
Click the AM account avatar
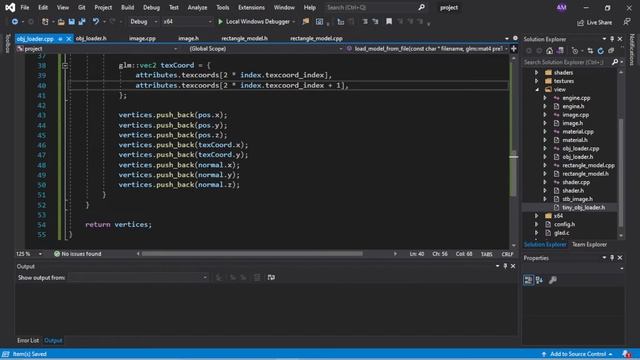[562, 7]
